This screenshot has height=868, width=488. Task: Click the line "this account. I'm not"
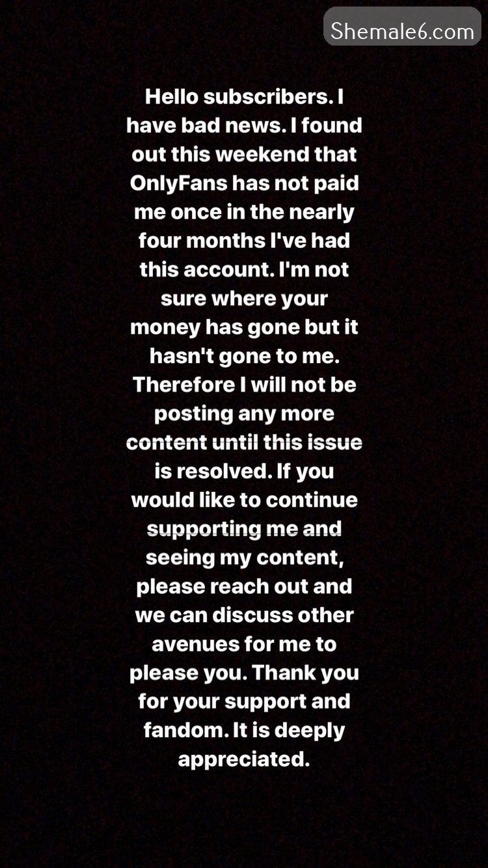pyautogui.click(x=244, y=269)
